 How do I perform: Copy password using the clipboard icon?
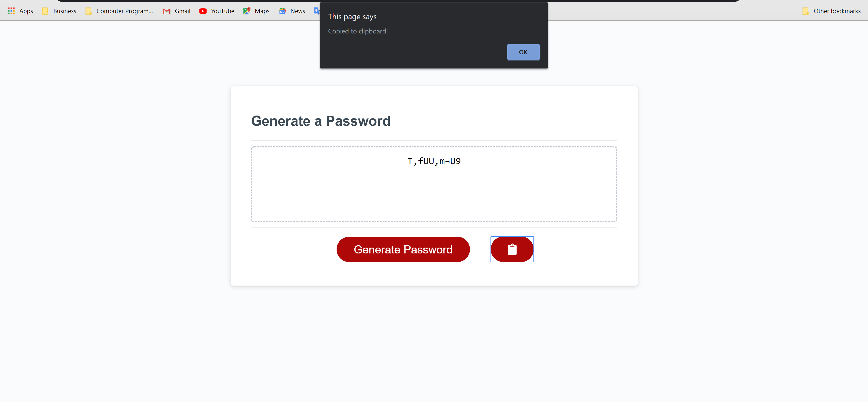(x=512, y=249)
